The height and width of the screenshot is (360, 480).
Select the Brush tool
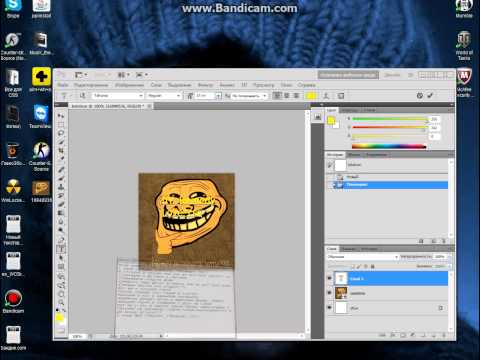(61, 178)
